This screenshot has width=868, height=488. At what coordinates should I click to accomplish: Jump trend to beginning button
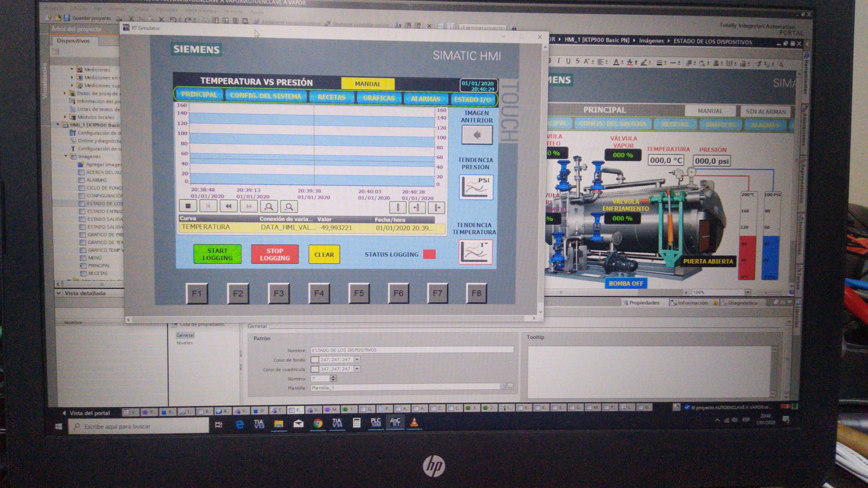[208, 206]
